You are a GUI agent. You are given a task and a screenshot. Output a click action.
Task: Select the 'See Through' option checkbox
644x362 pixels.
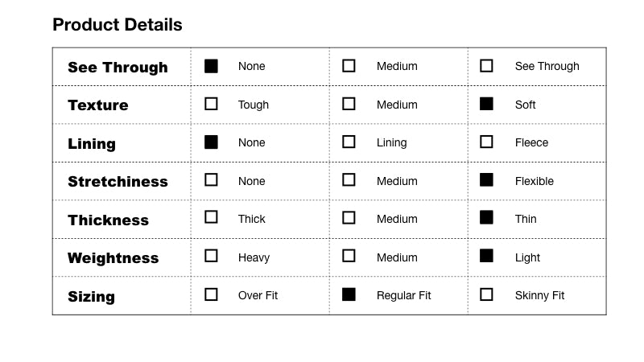(486, 66)
